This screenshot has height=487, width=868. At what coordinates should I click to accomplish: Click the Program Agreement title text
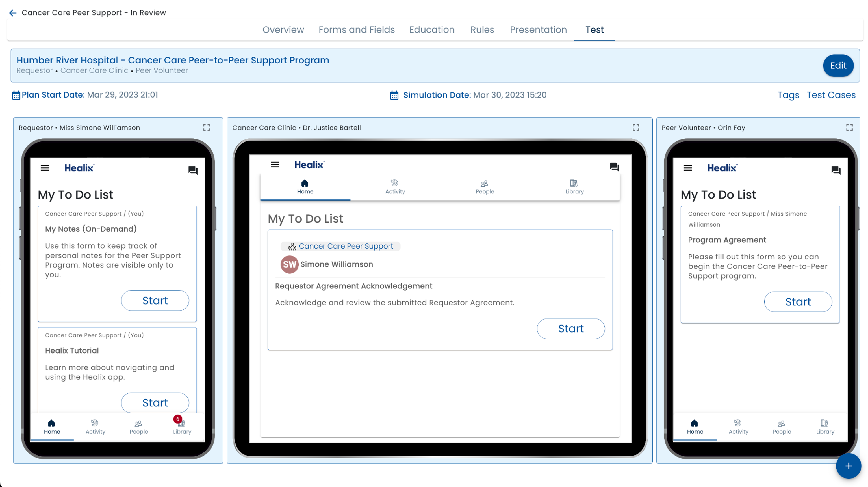click(x=727, y=240)
